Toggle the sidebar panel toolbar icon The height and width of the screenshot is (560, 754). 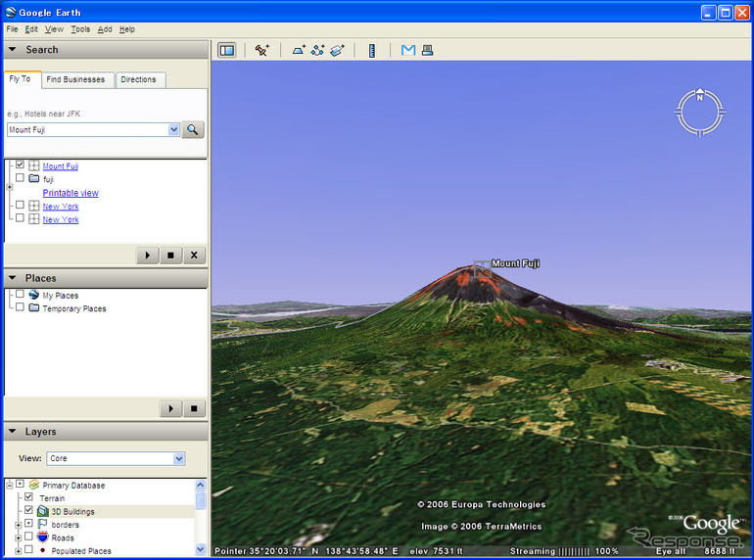click(226, 50)
